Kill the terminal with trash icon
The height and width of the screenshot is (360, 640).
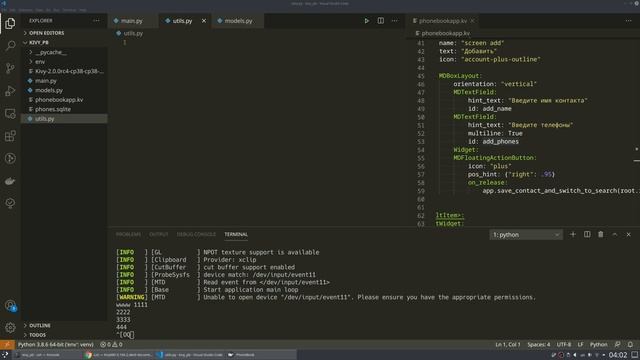point(601,234)
